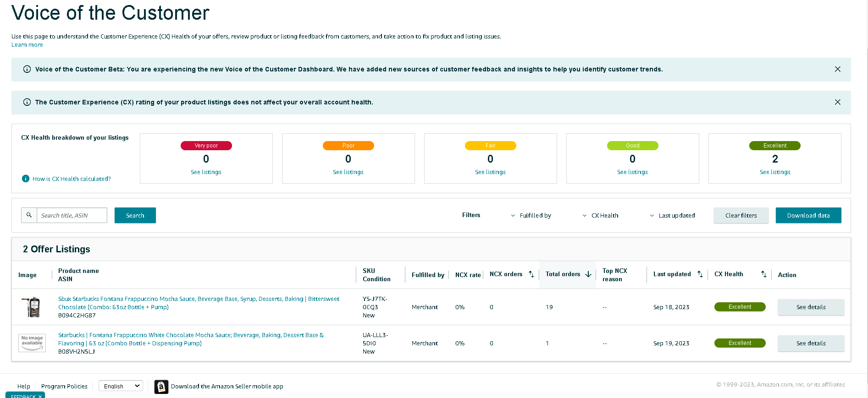Click the Fair yellow badge
The image size is (868, 398).
point(491,146)
